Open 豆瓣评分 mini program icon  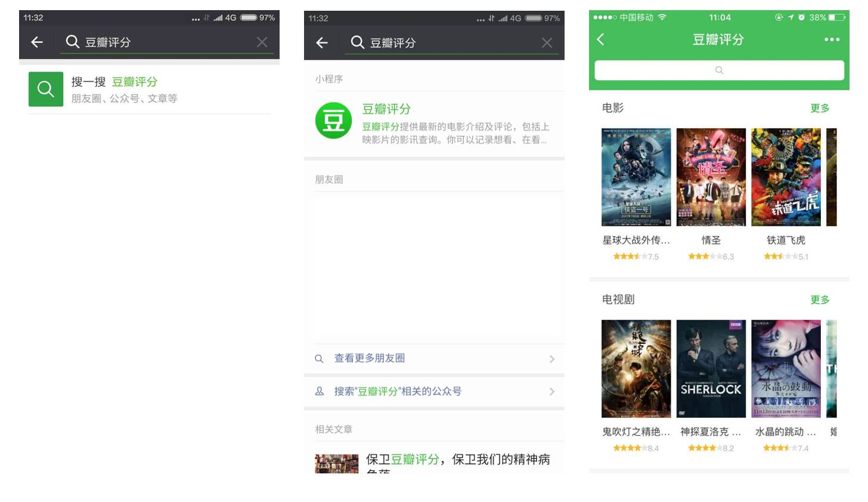[x=333, y=120]
